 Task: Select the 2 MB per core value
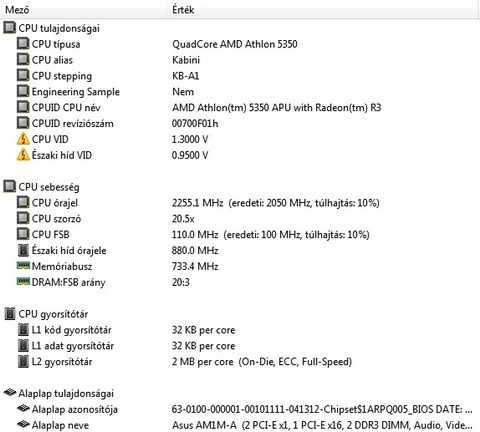click(262, 362)
